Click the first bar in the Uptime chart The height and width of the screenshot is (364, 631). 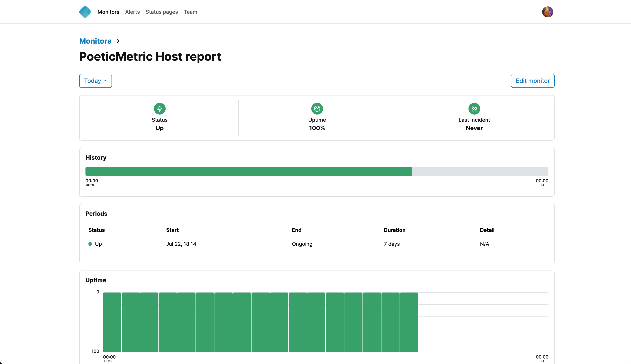tap(112, 322)
